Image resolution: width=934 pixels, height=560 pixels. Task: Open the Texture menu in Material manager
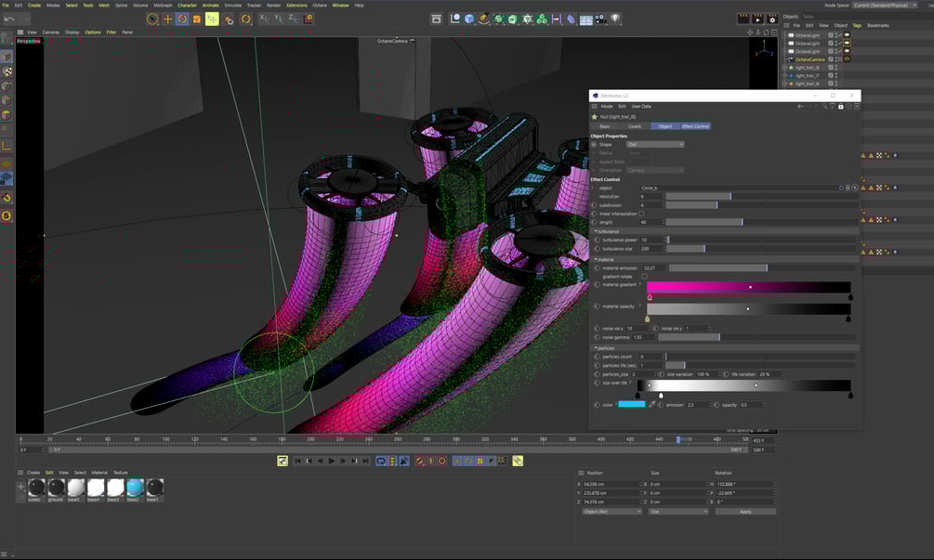(120, 473)
